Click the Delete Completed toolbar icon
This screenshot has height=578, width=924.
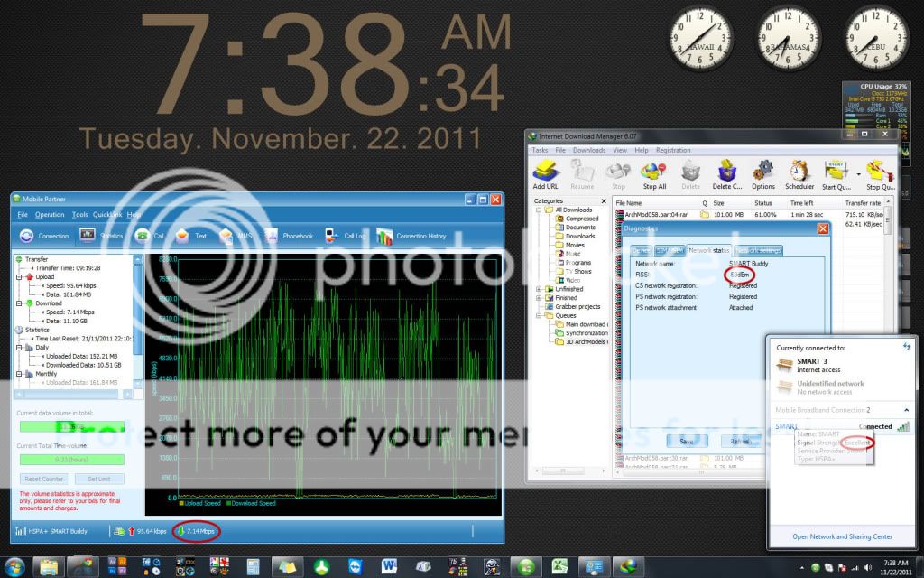coord(726,171)
